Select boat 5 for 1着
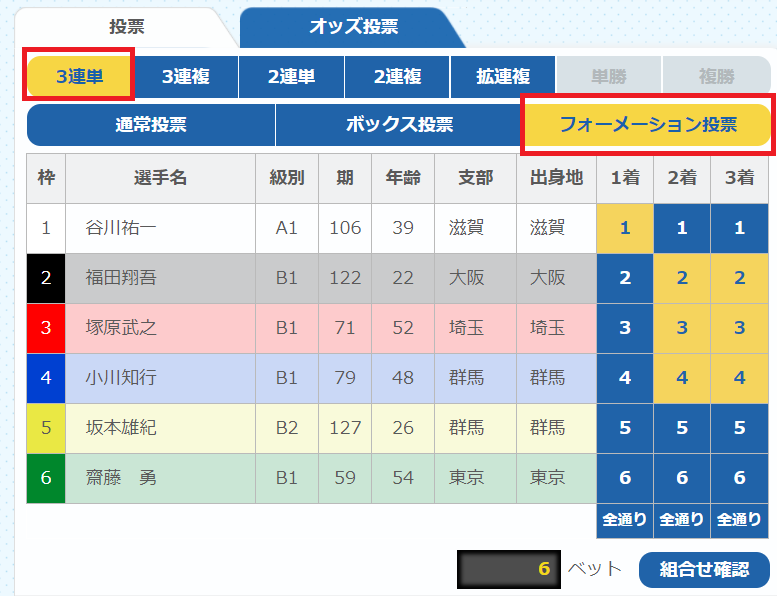This screenshot has width=777, height=596. point(625,428)
